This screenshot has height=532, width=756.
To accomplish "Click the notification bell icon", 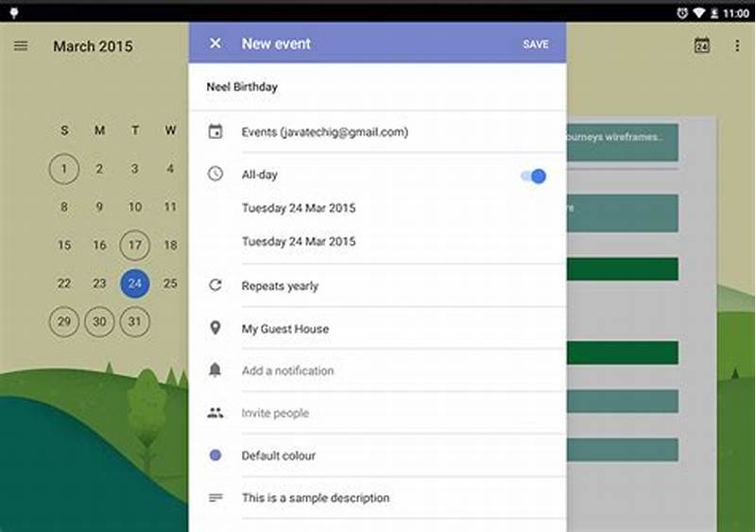I will [x=215, y=369].
